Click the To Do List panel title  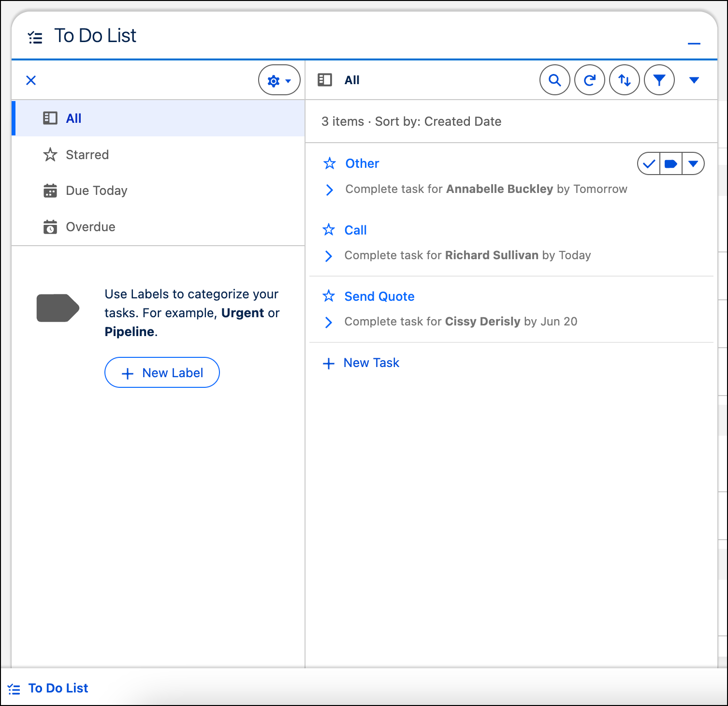point(95,36)
